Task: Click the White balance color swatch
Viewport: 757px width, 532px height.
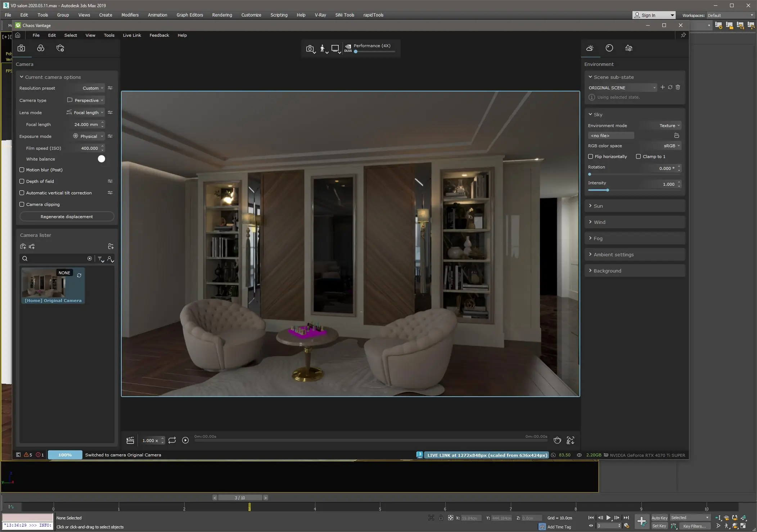Action: tap(102, 159)
